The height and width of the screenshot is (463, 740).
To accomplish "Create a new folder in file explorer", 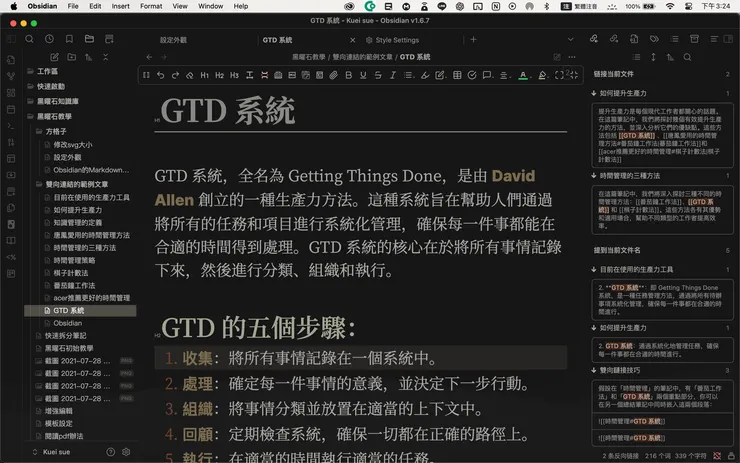I will pyautogui.click(x=71, y=57).
